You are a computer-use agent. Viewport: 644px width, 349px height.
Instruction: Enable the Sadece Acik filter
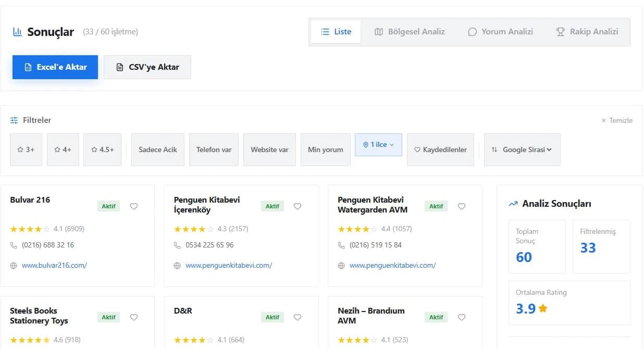(158, 149)
